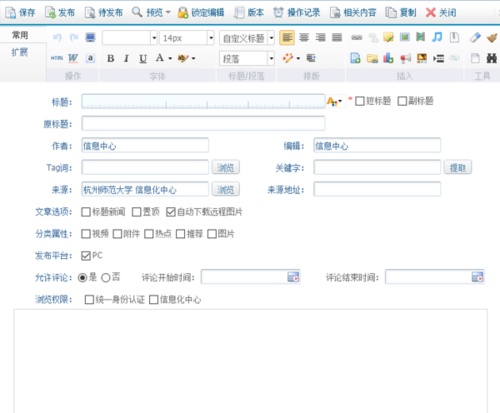This screenshot has width=500, height=413.
Task: Uncheck 自动下载远程图片 option
Action: (x=171, y=212)
